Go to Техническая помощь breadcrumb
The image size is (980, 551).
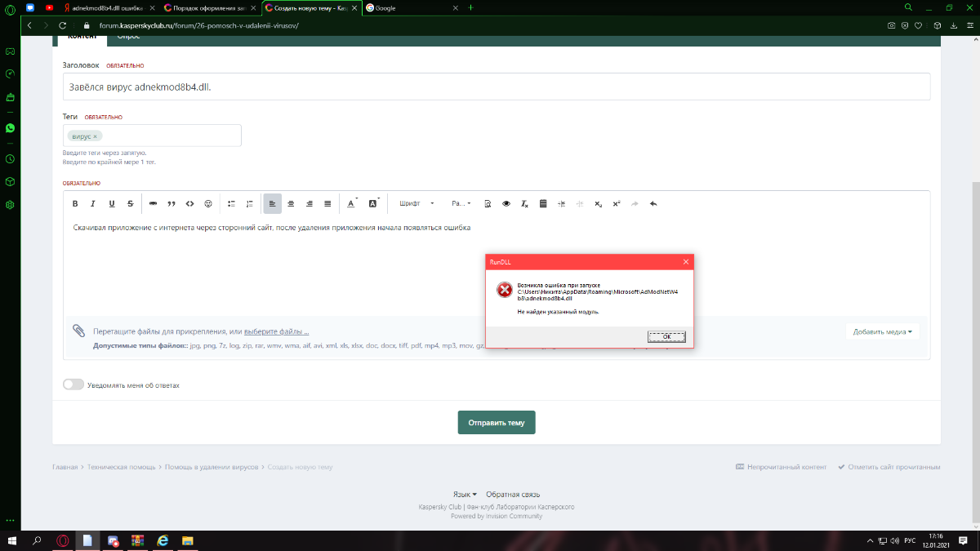click(121, 467)
